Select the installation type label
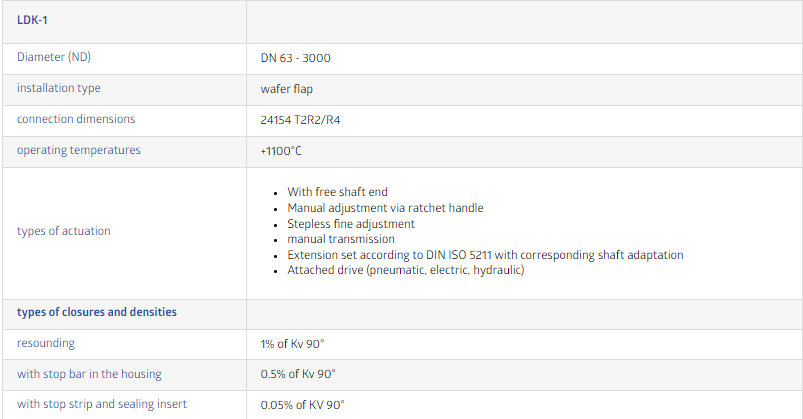The height and width of the screenshot is (419, 803). (59, 88)
